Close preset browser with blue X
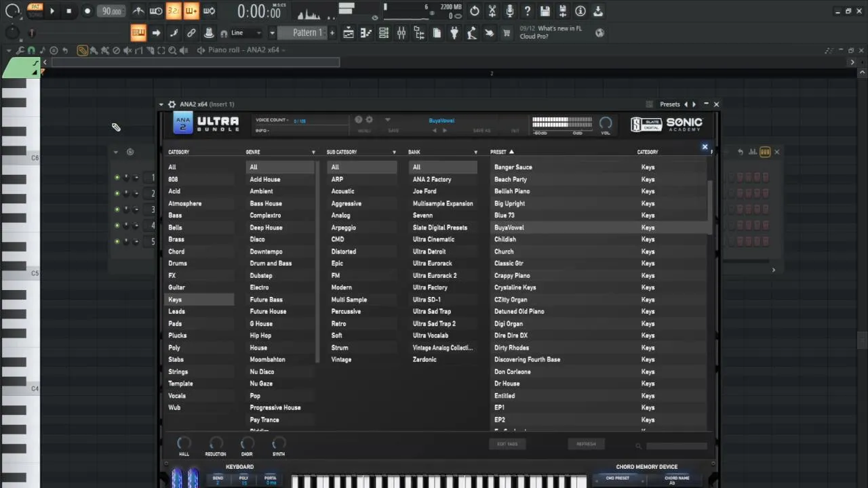 tap(705, 147)
